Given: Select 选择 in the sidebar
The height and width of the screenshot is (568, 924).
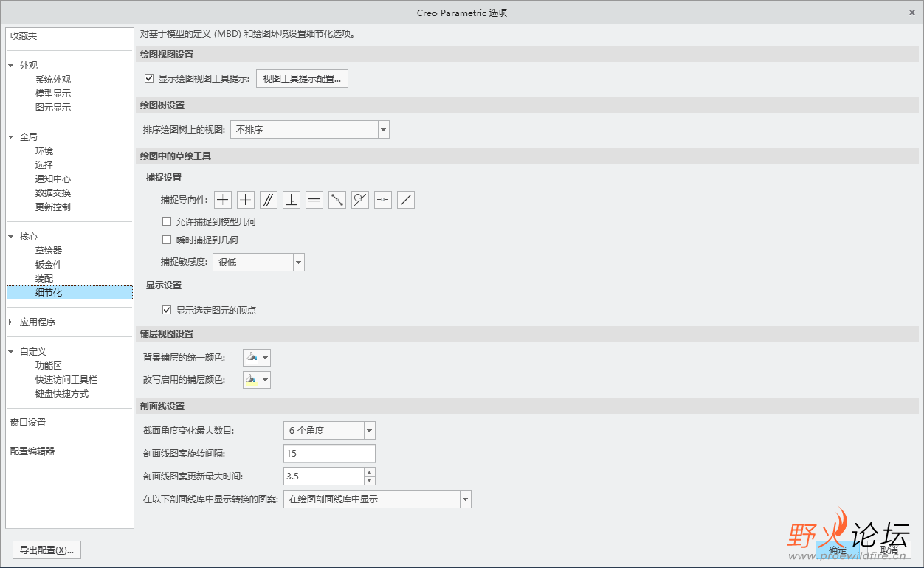Looking at the screenshot, I should 44,165.
